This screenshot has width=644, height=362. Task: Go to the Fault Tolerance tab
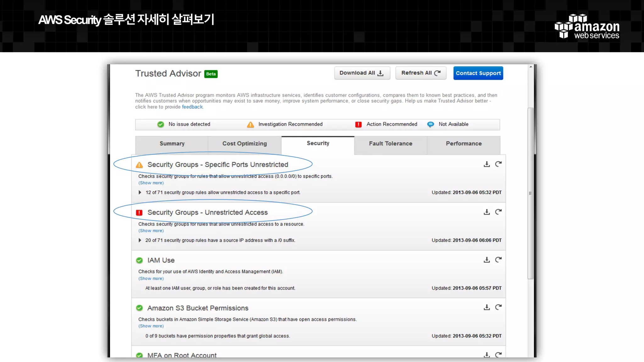(x=391, y=145)
